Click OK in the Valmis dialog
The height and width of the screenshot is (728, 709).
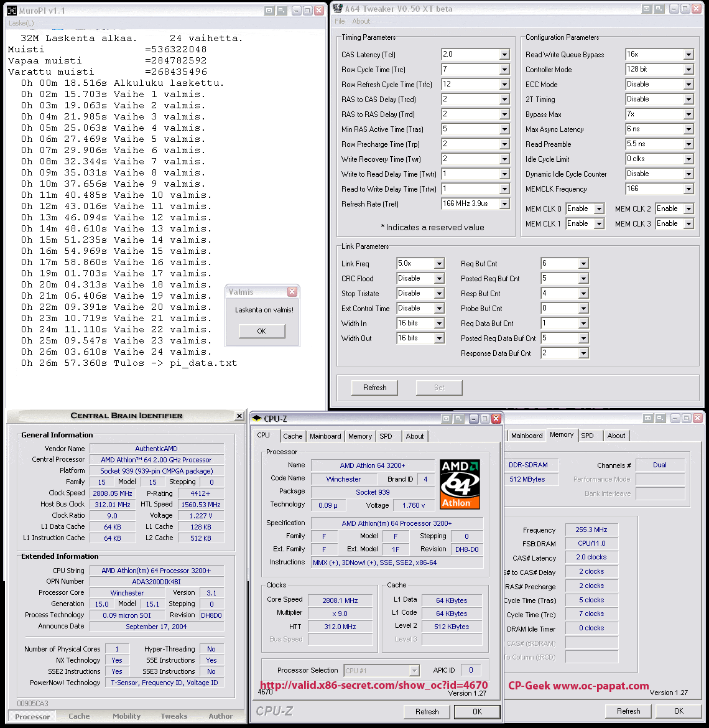point(262,331)
